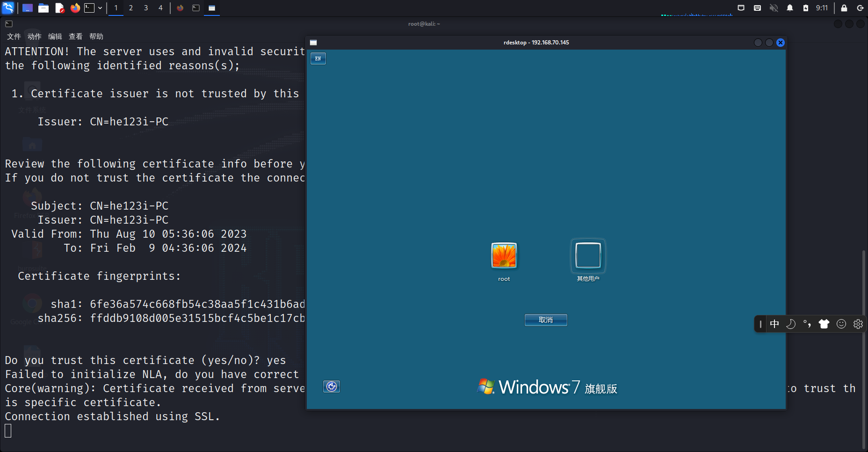The image size is (868, 452).
Task: Switch to workspace 2
Action: tap(131, 8)
